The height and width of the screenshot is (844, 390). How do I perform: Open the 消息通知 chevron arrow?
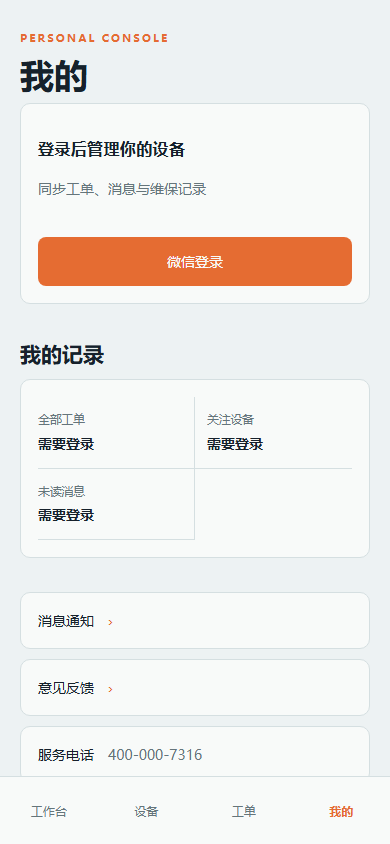110,622
